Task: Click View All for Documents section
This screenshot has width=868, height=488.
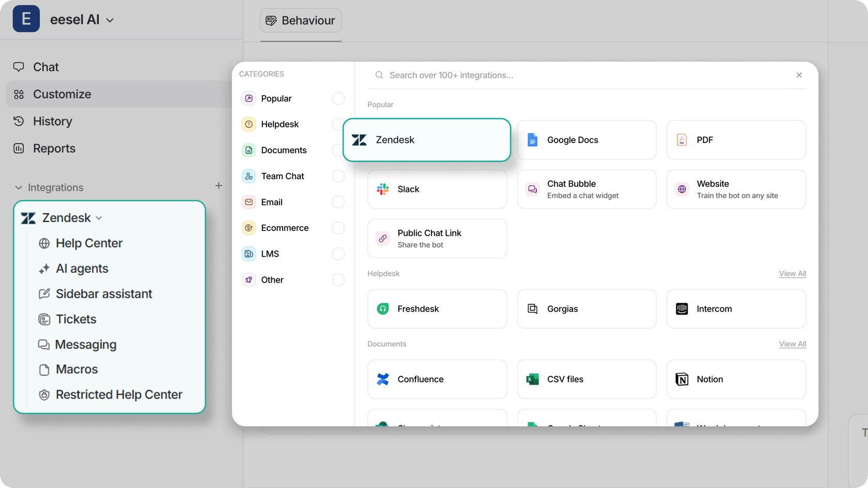Action: click(x=793, y=344)
